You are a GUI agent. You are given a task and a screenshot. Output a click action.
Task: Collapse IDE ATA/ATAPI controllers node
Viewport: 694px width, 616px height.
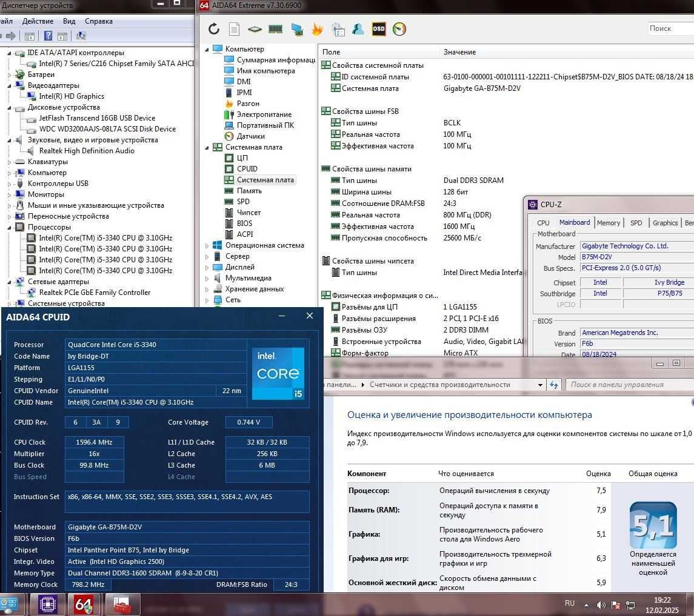(9, 53)
